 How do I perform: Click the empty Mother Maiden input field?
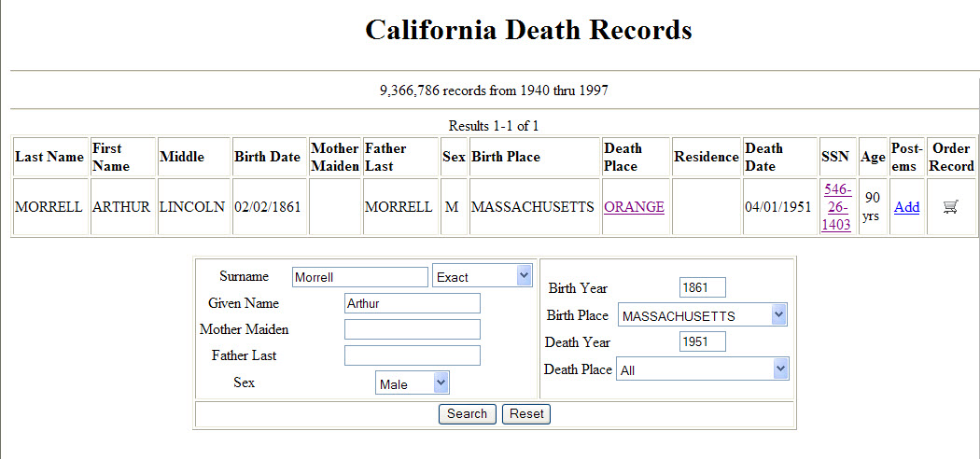click(413, 329)
